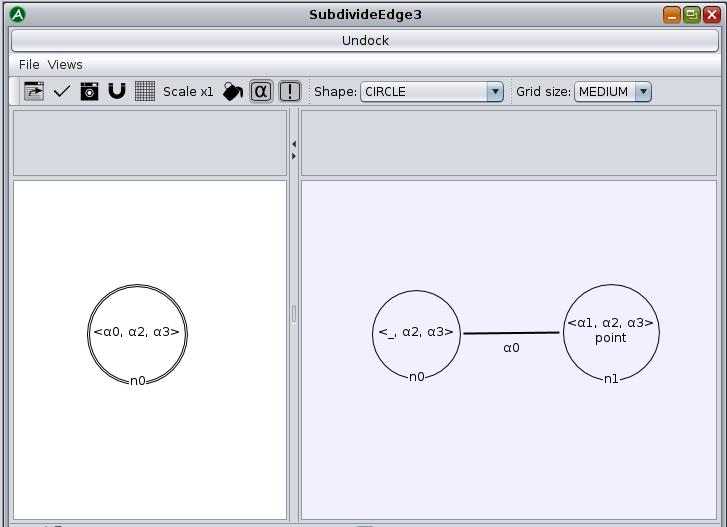The width and height of the screenshot is (727, 527).
Task: Click the apply rule window icon in toolbar
Action: click(34, 91)
